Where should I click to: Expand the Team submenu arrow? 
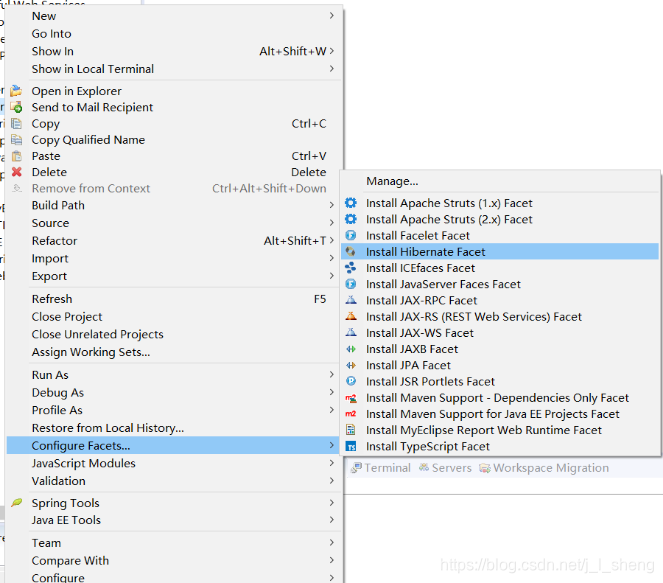(x=332, y=542)
